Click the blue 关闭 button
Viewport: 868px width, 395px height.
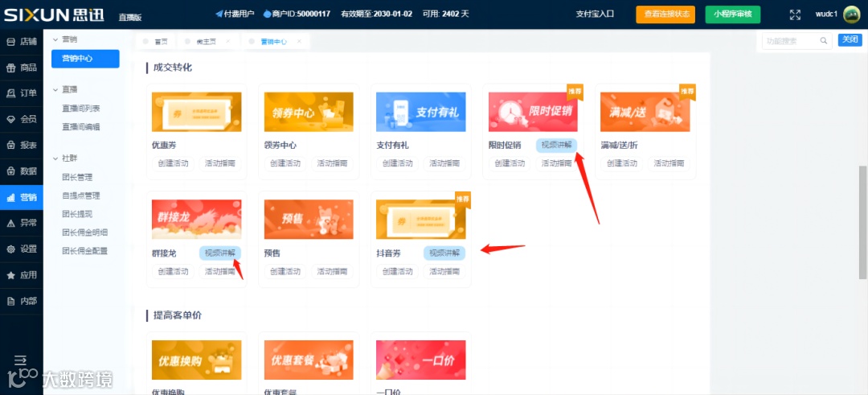coord(850,39)
